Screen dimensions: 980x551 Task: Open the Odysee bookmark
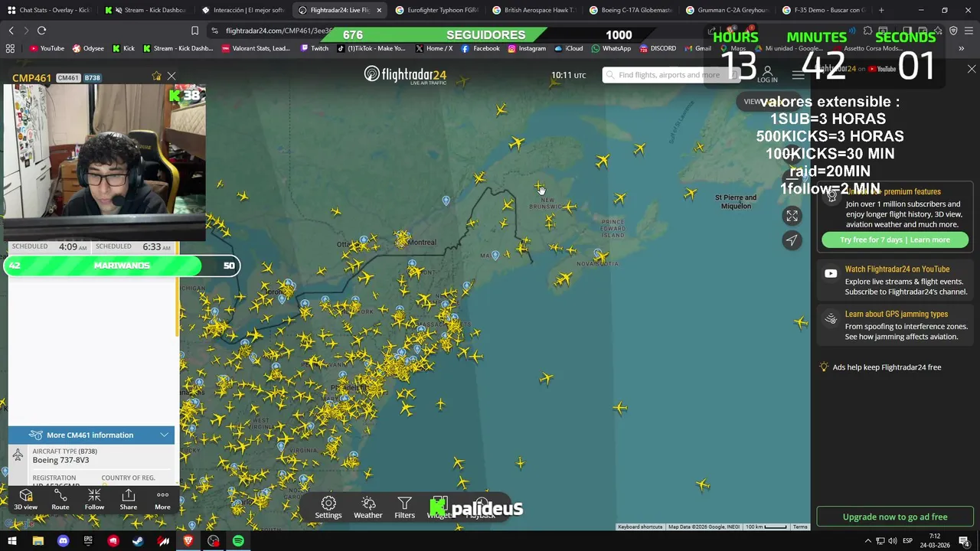coord(88,48)
